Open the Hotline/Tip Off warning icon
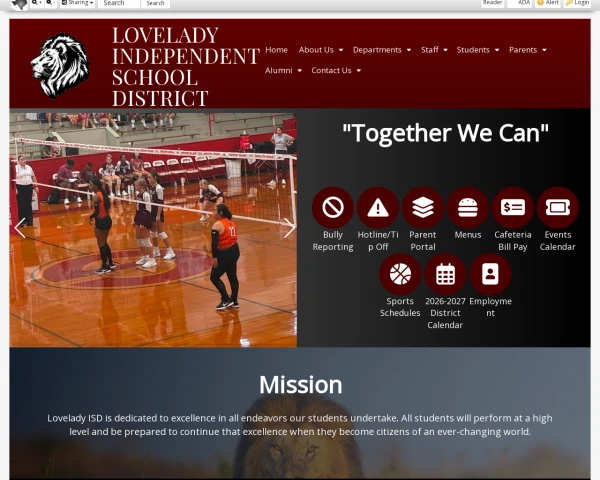Viewport: 600px width, 480px height. [378, 207]
